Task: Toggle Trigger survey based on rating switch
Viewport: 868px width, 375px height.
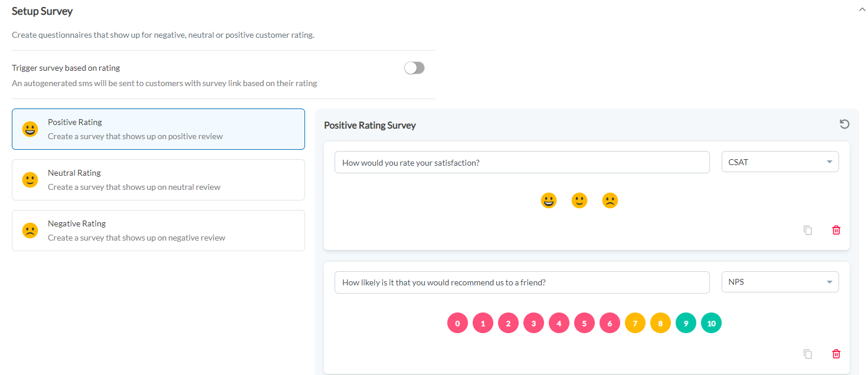Action: (x=414, y=68)
